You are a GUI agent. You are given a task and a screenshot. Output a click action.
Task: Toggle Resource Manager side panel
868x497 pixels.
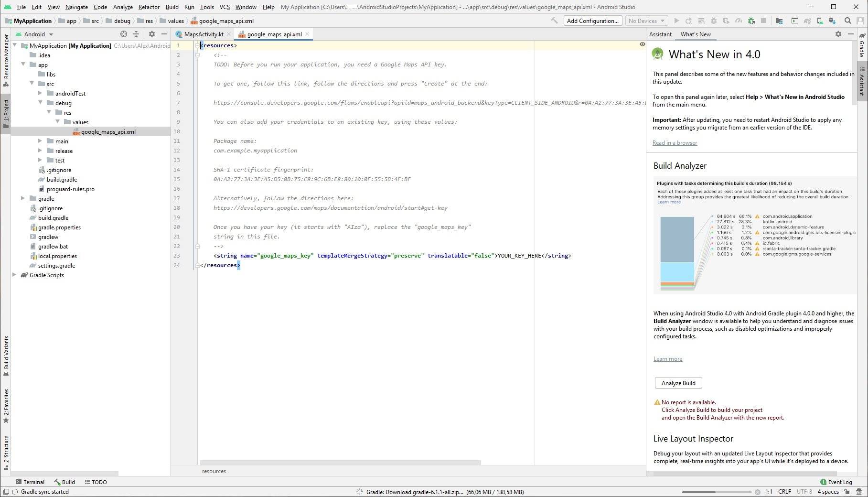[x=6, y=61]
